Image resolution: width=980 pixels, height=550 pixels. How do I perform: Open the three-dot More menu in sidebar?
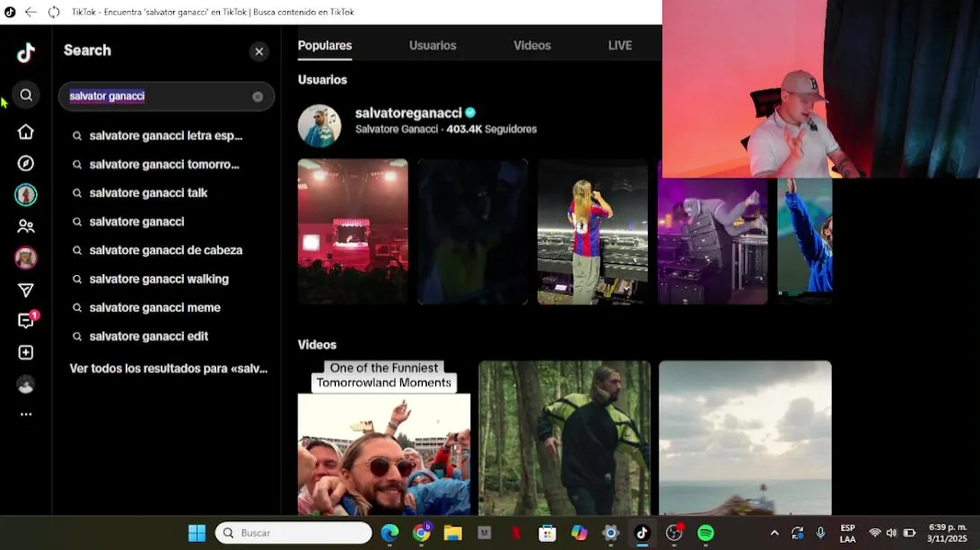pyautogui.click(x=26, y=414)
